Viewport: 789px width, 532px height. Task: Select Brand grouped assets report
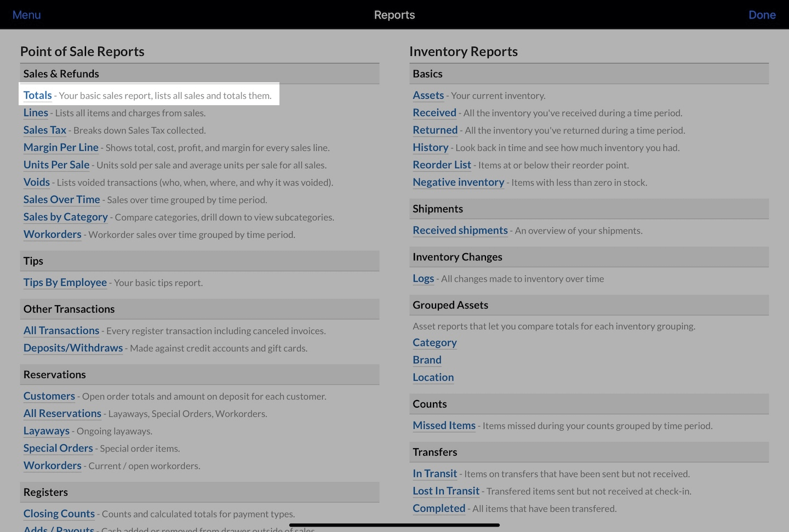(x=427, y=360)
